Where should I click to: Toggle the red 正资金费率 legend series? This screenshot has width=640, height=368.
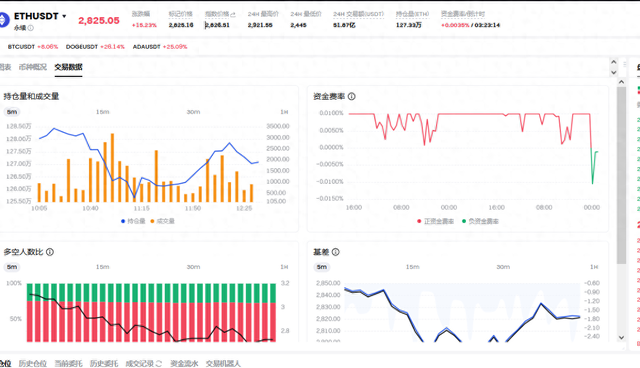pyautogui.click(x=435, y=221)
